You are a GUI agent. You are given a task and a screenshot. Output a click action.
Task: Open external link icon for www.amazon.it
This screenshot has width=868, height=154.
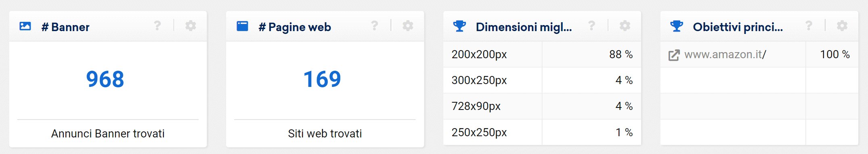coord(674,55)
